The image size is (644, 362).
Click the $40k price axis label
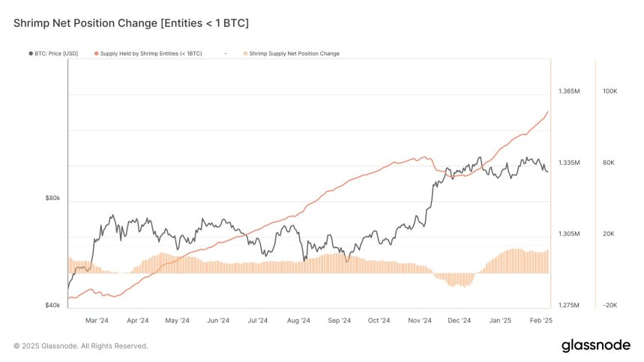click(x=52, y=306)
